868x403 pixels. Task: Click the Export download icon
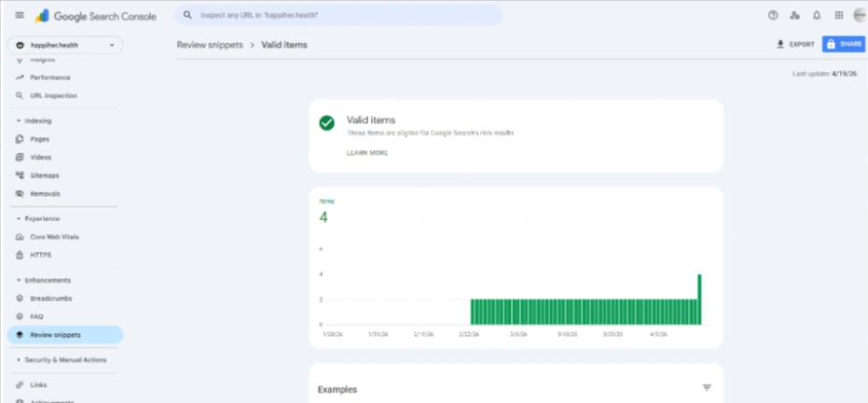click(780, 44)
